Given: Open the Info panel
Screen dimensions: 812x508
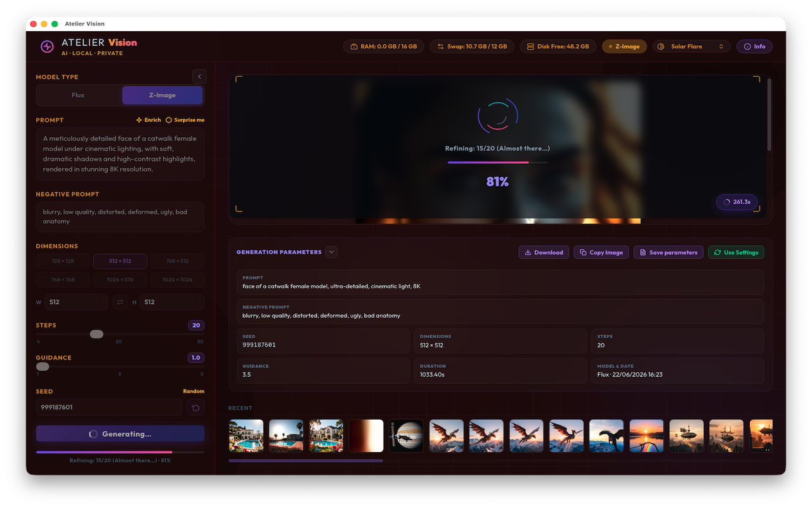Looking at the screenshot, I should (754, 46).
